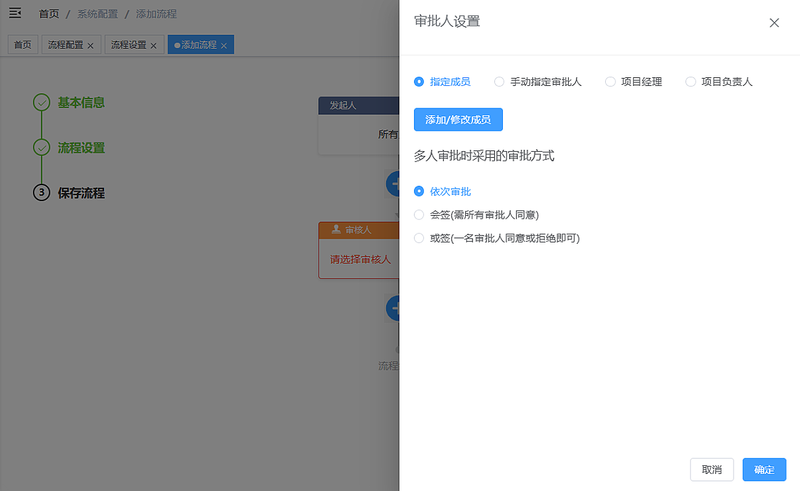Select the 指定成员 radio option

442,82
